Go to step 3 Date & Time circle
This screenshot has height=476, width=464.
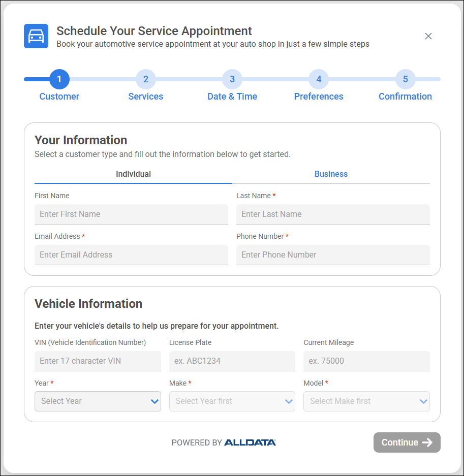pos(232,79)
